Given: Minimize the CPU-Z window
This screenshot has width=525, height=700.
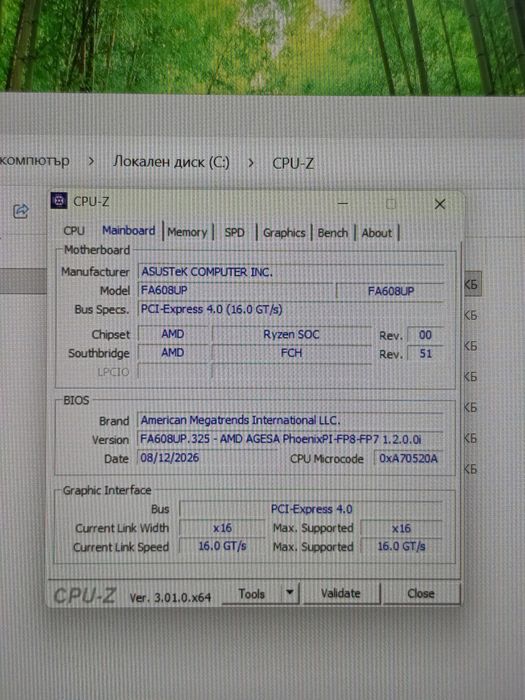Looking at the screenshot, I should point(343,204).
